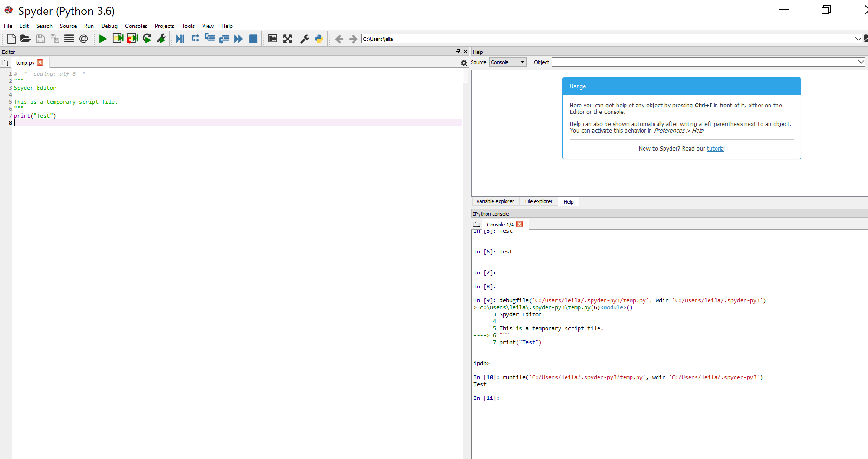Expand the working directory path dropdown
The width and height of the screenshot is (868, 459).
(858, 39)
